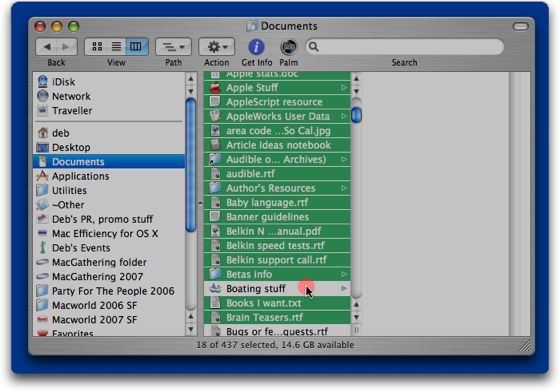Click the sidebar scrollbar thumb
This screenshot has height=392, width=560.
191,165
